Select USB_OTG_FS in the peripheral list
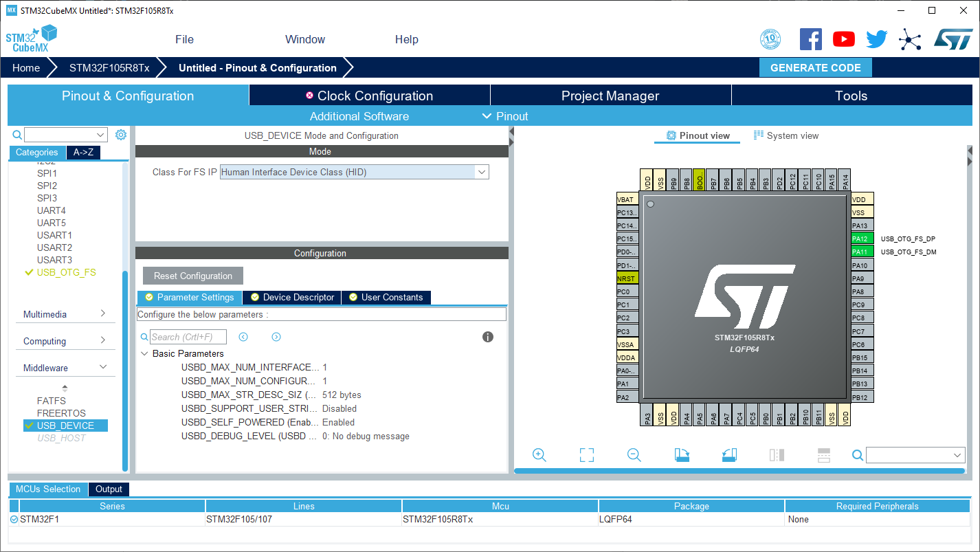Image resolution: width=980 pixels, height=552 pixels. [66, 272]
